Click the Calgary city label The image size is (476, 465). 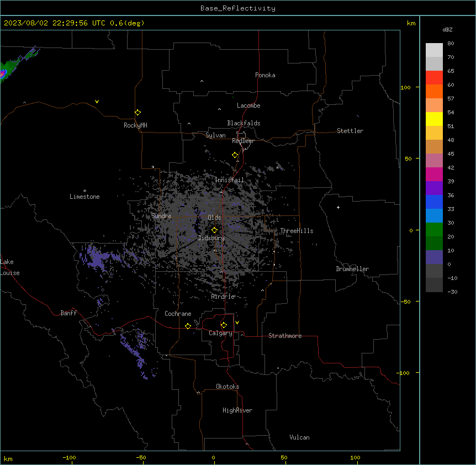pyautogui.click(x=220, y=333)
